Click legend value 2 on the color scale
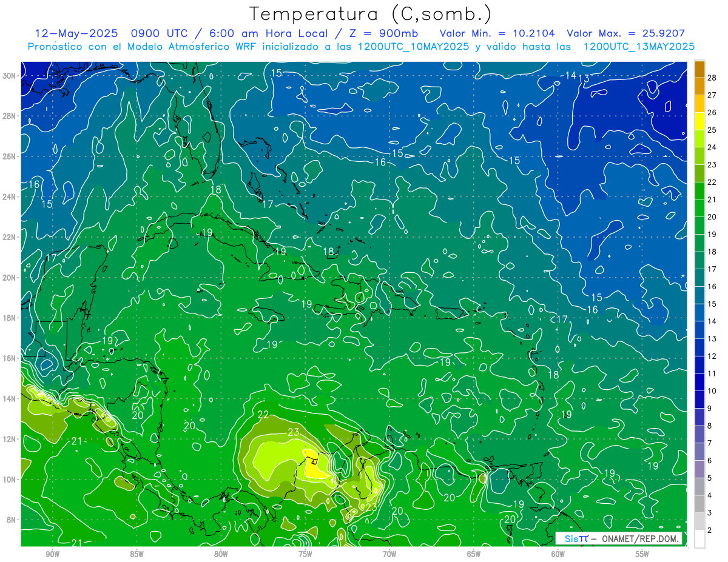This screenshot has height=562, width=728. click(710, 530)
